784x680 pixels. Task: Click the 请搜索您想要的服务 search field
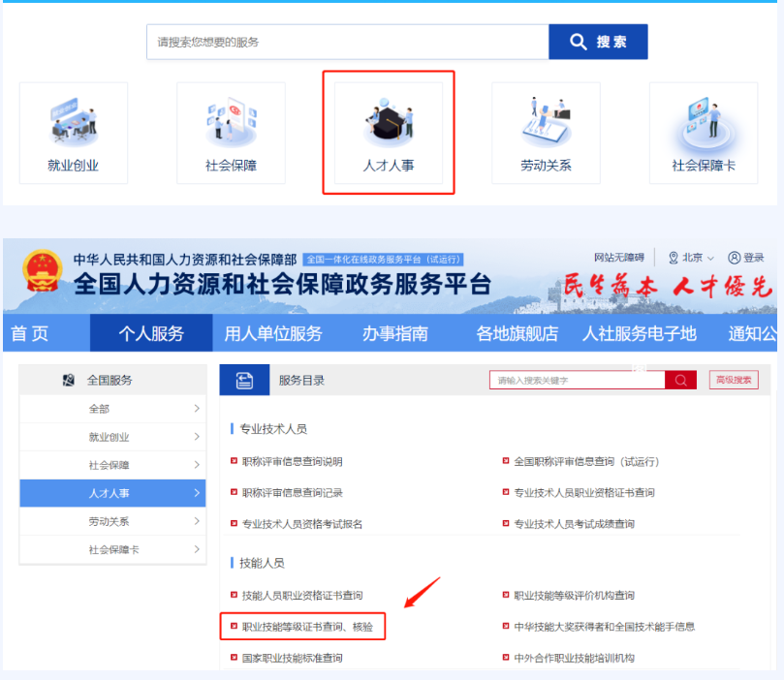point(347,43)
